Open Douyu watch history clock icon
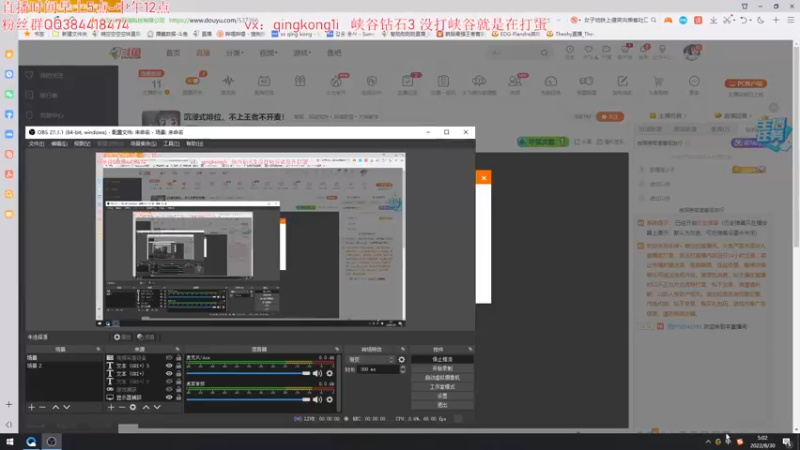The width and height of the screenshot is (800, 450). [x=570, y=49]
